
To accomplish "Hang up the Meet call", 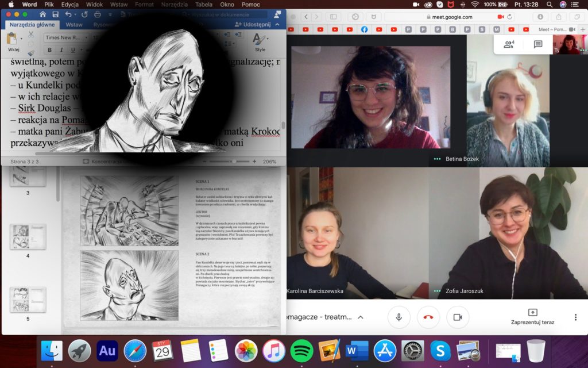I will (x=428, y=317).
